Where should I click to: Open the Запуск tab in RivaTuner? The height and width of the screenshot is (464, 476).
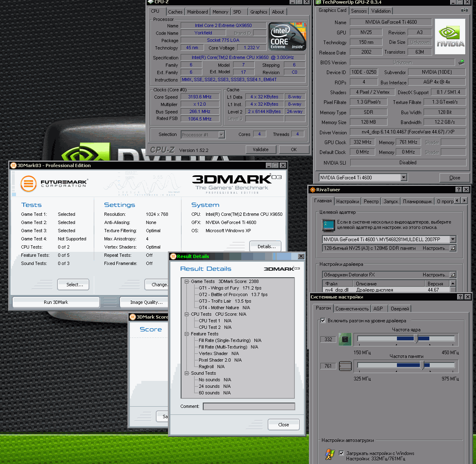click(391, 201)
